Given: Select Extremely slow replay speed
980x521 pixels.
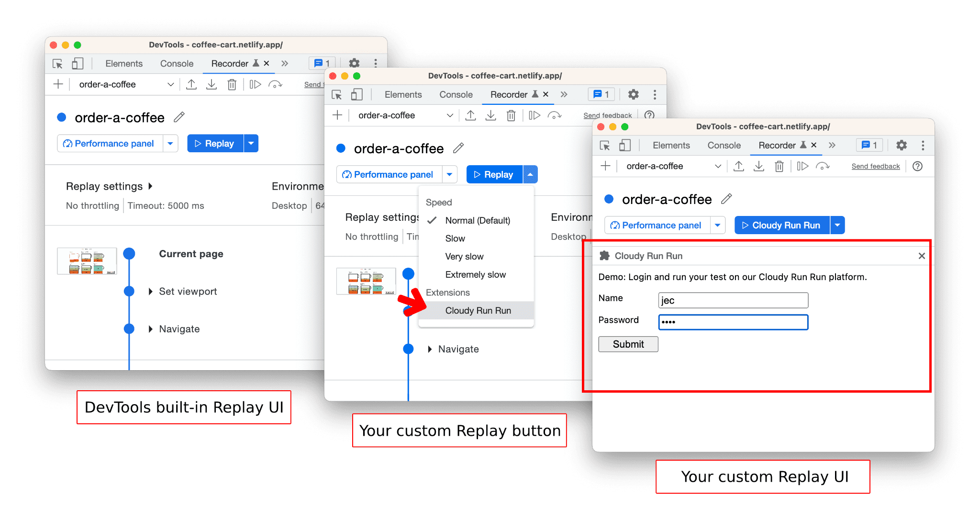Looking at the screenshot, I should click(x=475, y=274).
